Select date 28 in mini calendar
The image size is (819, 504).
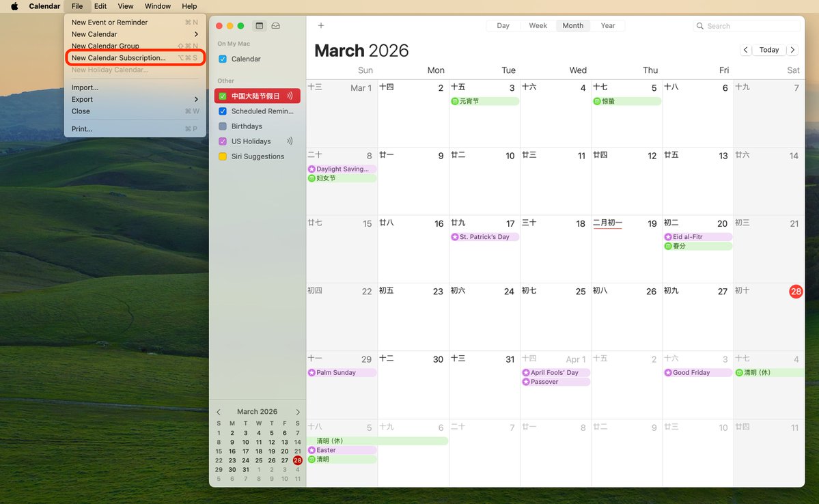[298, 461]
